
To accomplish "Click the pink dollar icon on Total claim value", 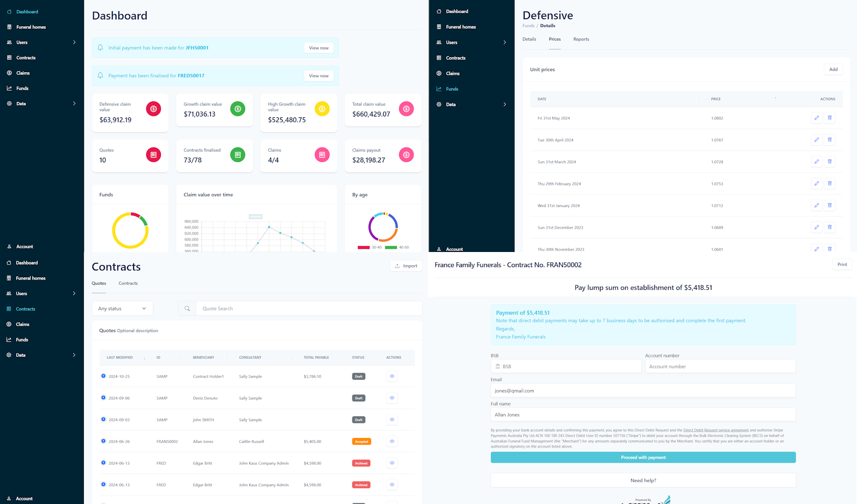I will coord(406,109).
